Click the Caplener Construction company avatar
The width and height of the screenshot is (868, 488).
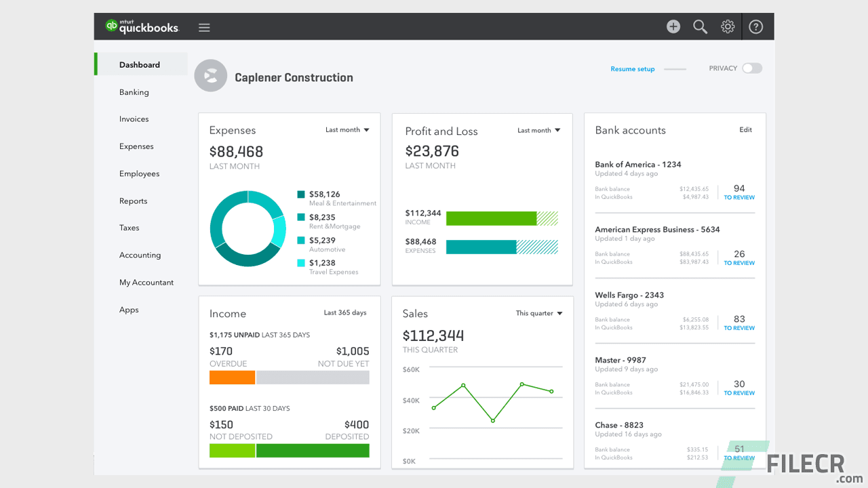click(210, 75)
